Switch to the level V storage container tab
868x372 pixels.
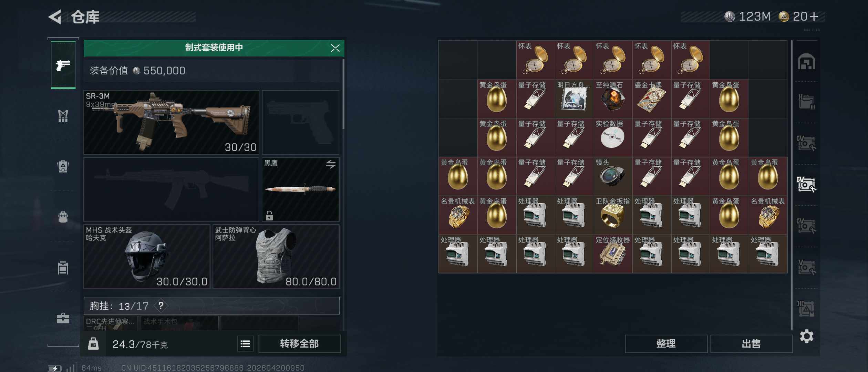[806, 267]
